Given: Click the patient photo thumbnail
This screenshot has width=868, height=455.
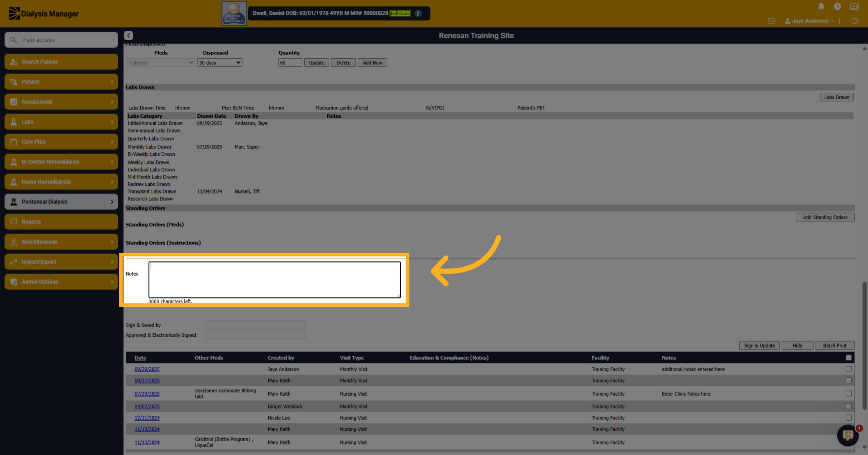Looking at the screenshot, I should pos(234,13).
